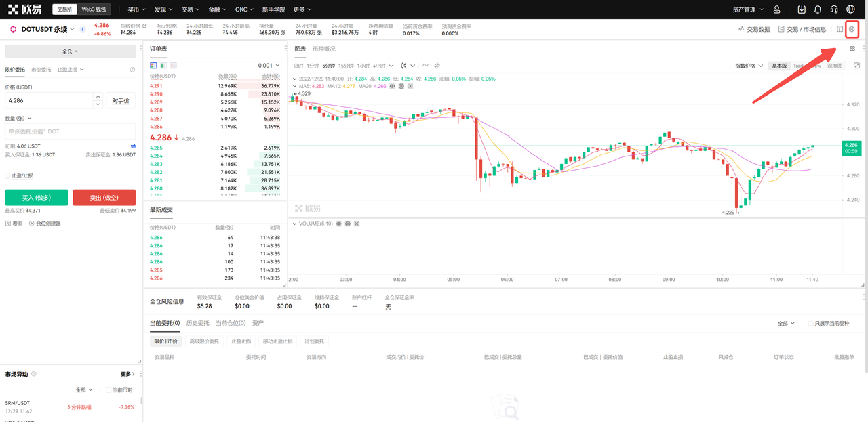This screenshot has height=422, width=868.
Task: Expand the chart to fullscreen
Action: [x=856, y=66]
